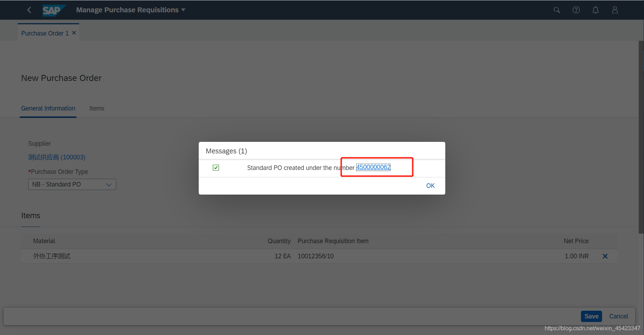This screenshot has height=335, width=644.
Task: Click the Material column header
Action: tap(44, 241)
